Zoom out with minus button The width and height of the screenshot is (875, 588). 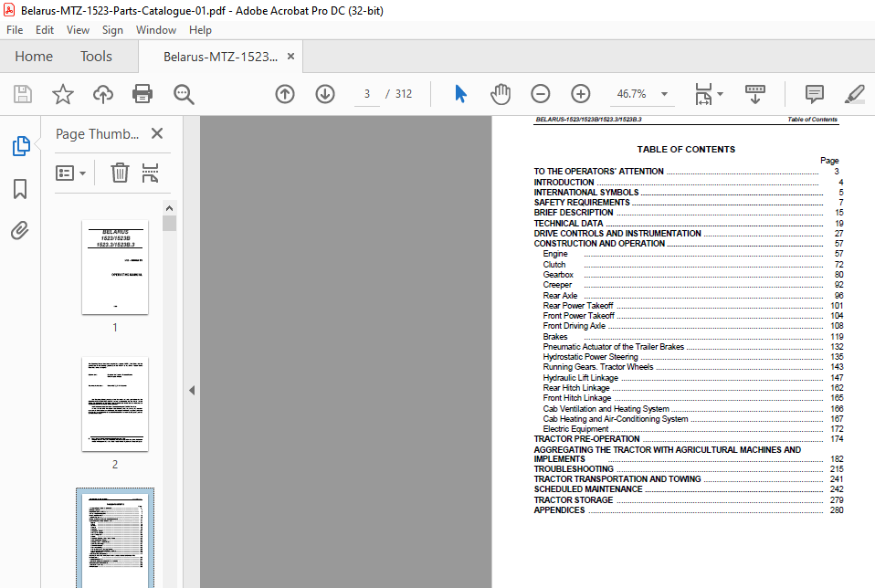(x=540, y=94)
